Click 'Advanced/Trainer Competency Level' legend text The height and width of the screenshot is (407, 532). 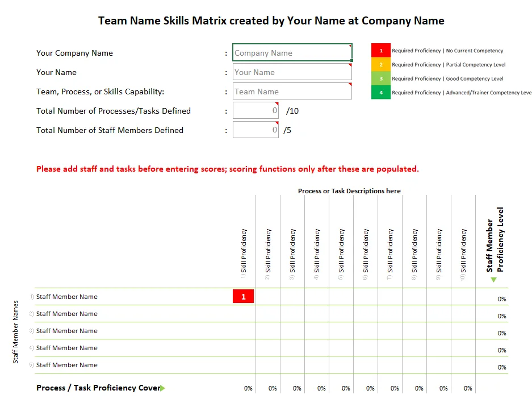[489, 93]
